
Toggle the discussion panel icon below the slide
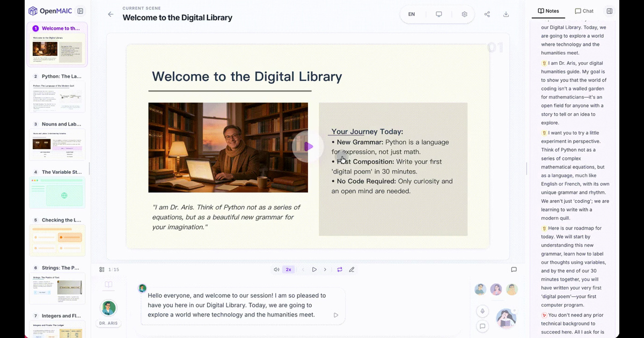click(514, 269)
